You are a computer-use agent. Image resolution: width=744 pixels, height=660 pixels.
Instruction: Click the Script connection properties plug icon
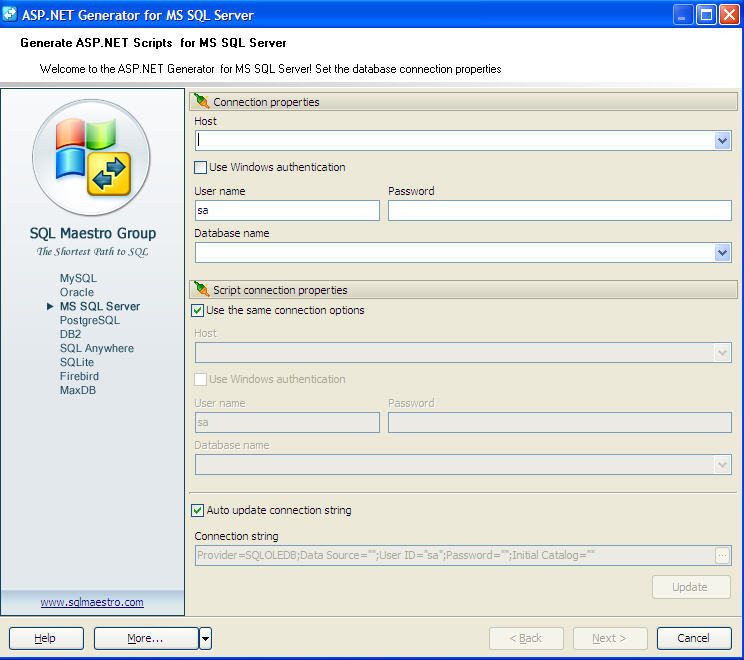[202, 289]
